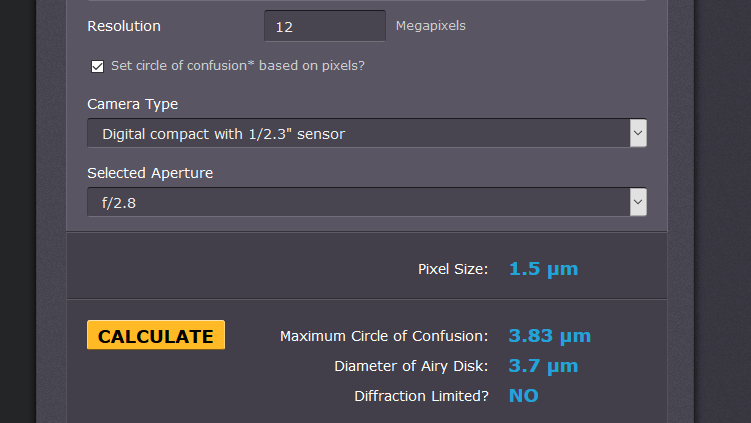Viewport: 751px width, 423px height.
Task: Open the Selected Aperture f/2.8 dropdown
Action: pyautogui.click(x=357, y=202)
